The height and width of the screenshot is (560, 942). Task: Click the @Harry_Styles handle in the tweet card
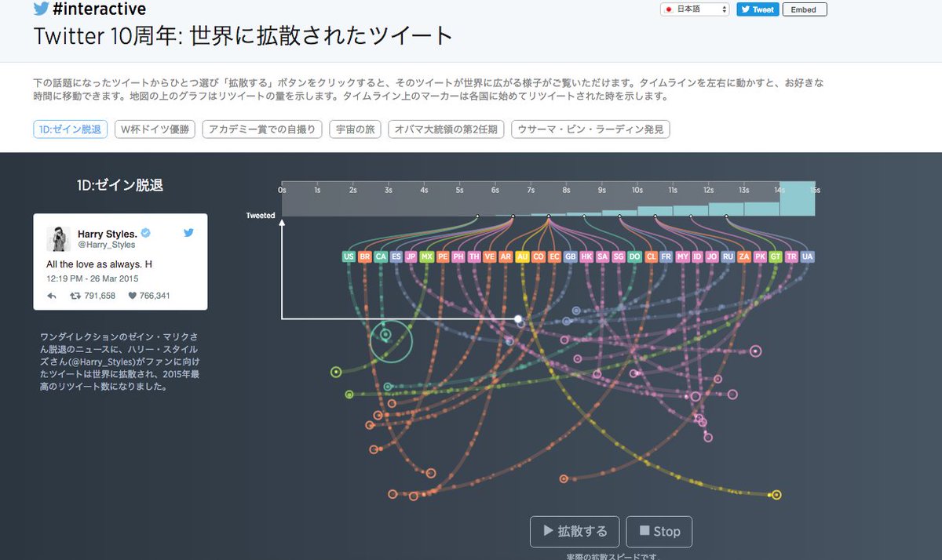coord(106,245)
